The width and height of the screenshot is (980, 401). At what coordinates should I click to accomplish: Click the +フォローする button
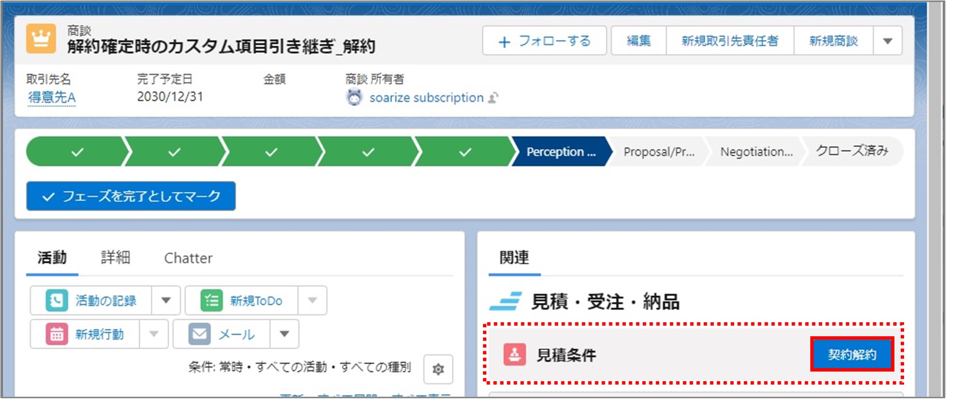click(x=544, y=41)
